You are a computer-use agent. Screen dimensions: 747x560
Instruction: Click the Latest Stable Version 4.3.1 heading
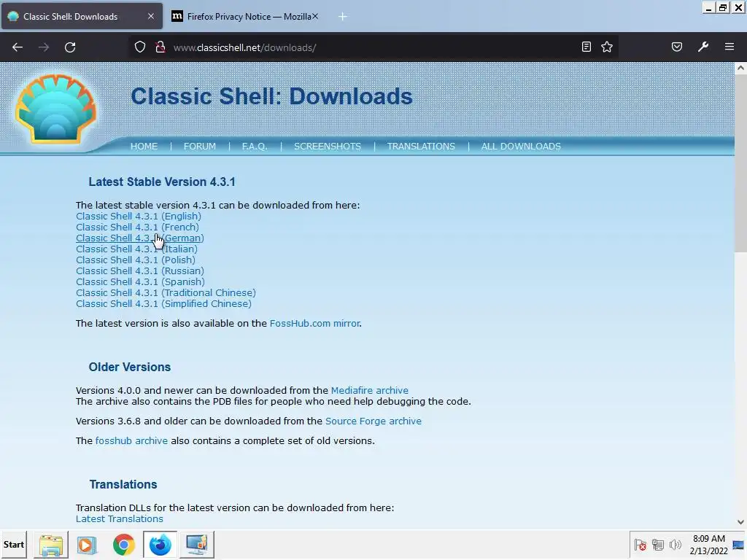(162, 182)
